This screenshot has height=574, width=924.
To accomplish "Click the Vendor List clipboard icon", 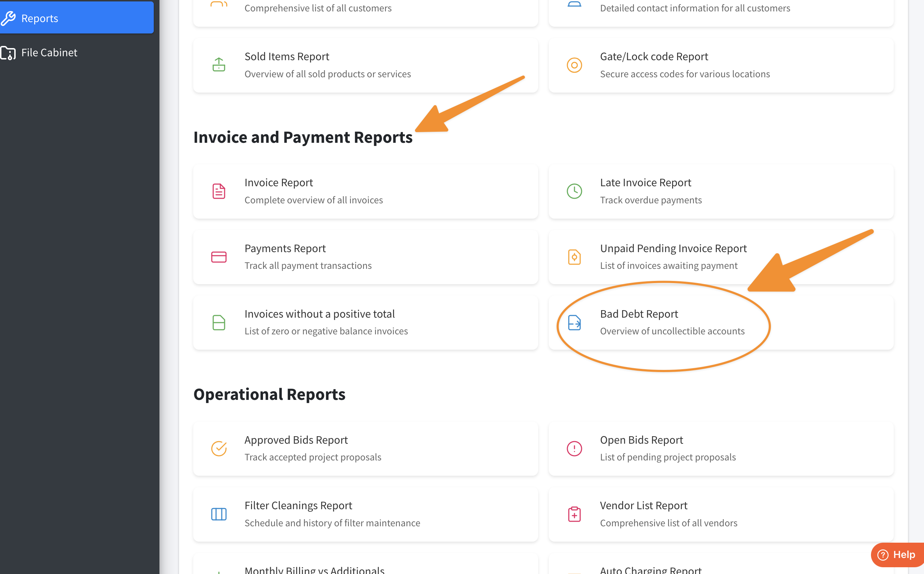I will coord(574,514).
